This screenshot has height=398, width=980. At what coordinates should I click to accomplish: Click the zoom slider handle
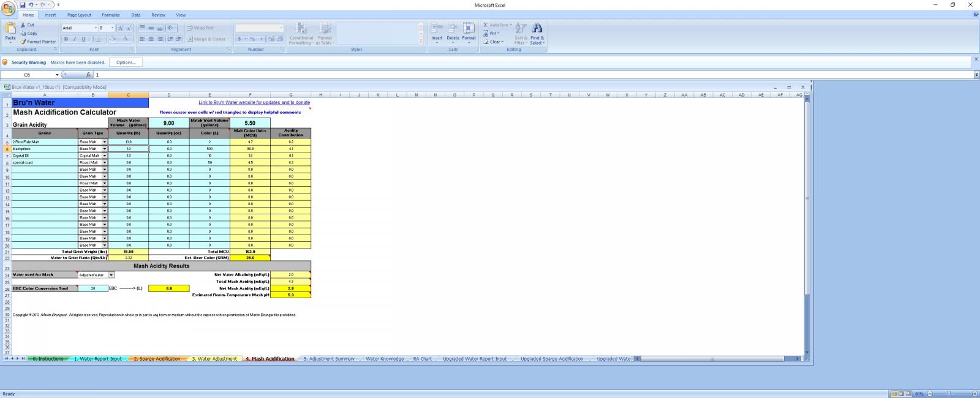[x=949, y=394]
